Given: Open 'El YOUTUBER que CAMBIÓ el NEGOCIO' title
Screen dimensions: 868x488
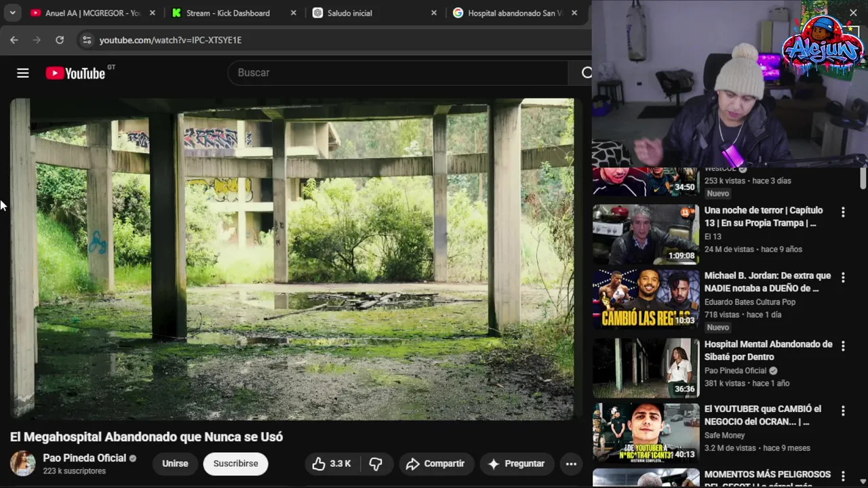Looking at the screenshot, I should pyautogui.click(x=763, y=415).
